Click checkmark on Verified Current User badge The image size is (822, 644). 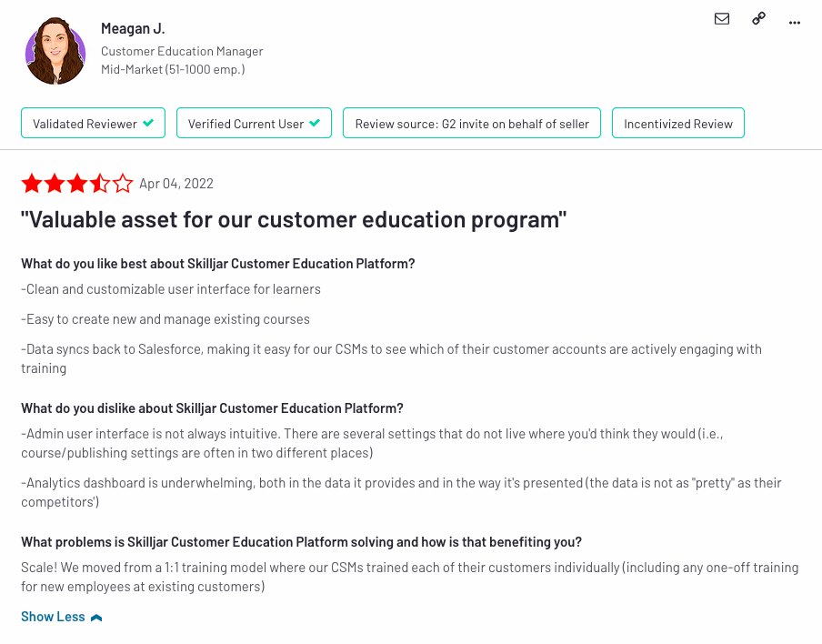(315, 123)
